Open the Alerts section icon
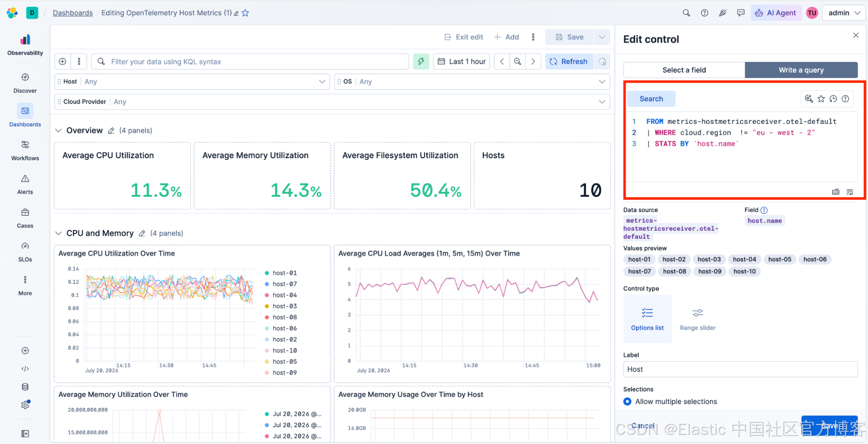The image size is (868, 444). tap(25, 179)
